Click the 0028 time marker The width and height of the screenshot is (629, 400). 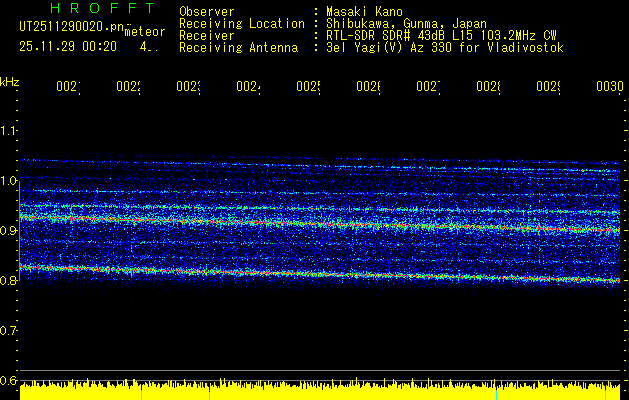pos(489,87)
